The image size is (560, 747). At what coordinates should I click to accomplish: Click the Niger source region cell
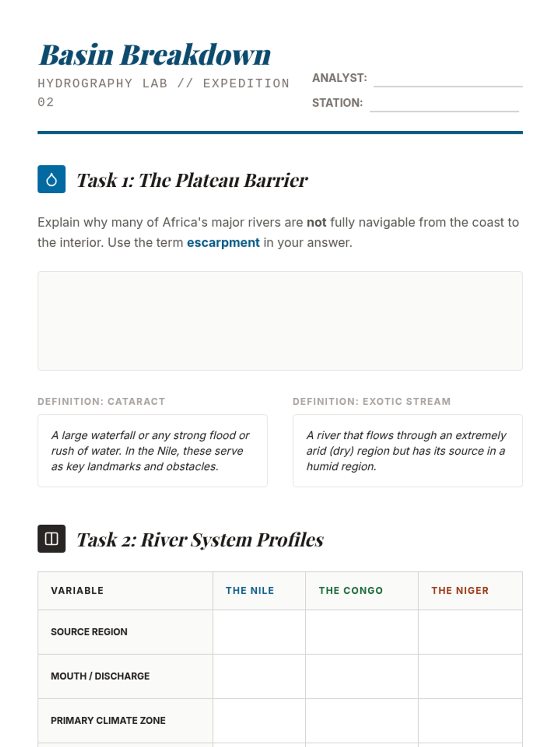click(470, 632)
